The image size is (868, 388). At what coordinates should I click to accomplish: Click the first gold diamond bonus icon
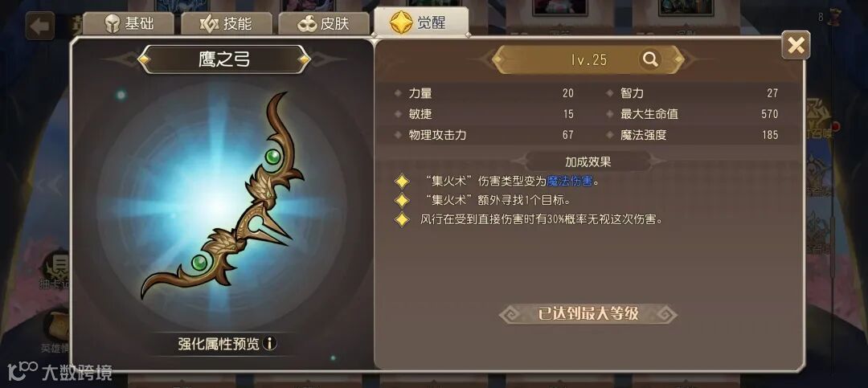[402, 181]
